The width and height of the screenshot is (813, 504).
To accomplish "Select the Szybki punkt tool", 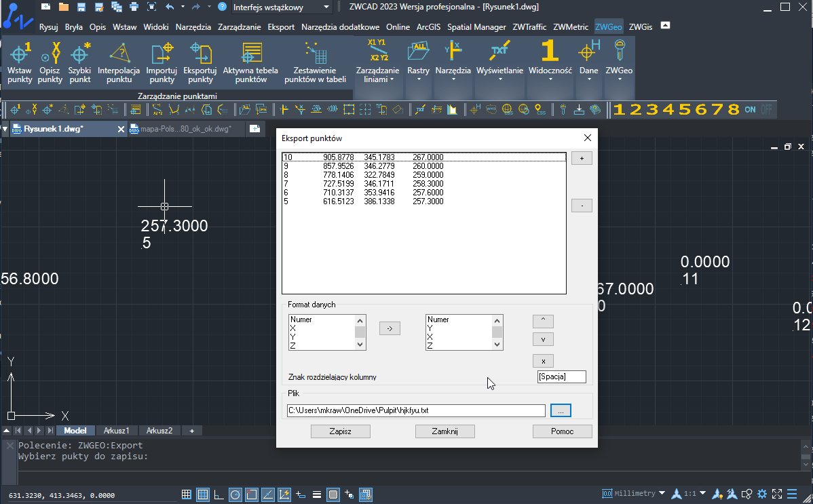I will [80, 62].
